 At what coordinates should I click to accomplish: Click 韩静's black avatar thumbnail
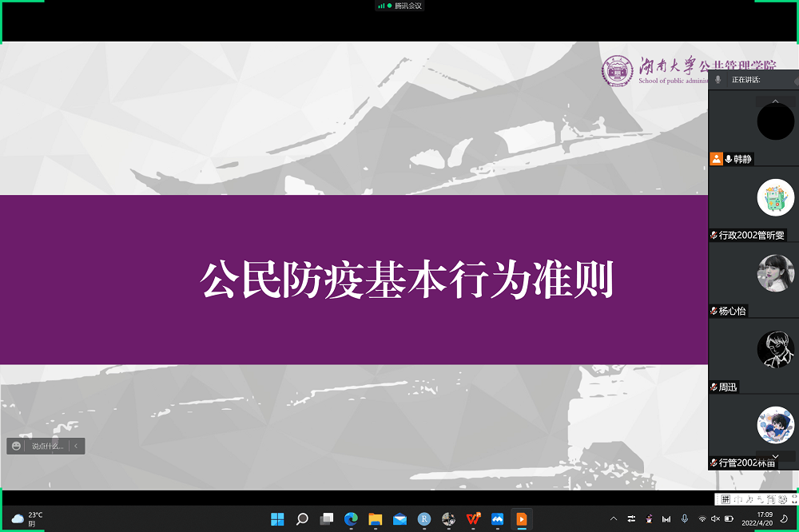775,121
